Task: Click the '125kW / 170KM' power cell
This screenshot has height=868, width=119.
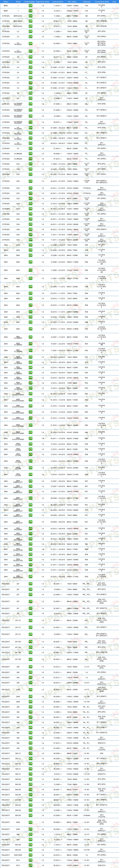Action: [72, 6]
